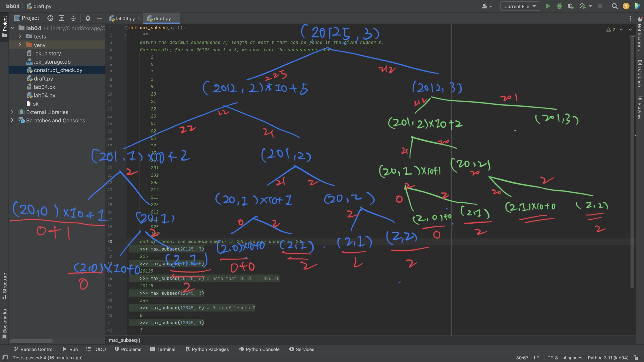The height and width of the screenshot is (362, 644).
Task: Start debugging with the bug icon
Action: (x=559, y=6)
